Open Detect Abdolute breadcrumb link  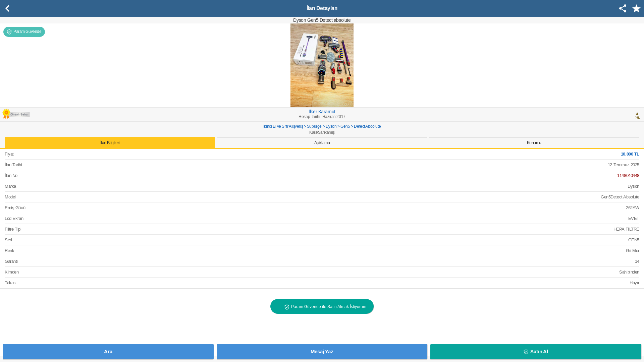(x=367, y=126)
